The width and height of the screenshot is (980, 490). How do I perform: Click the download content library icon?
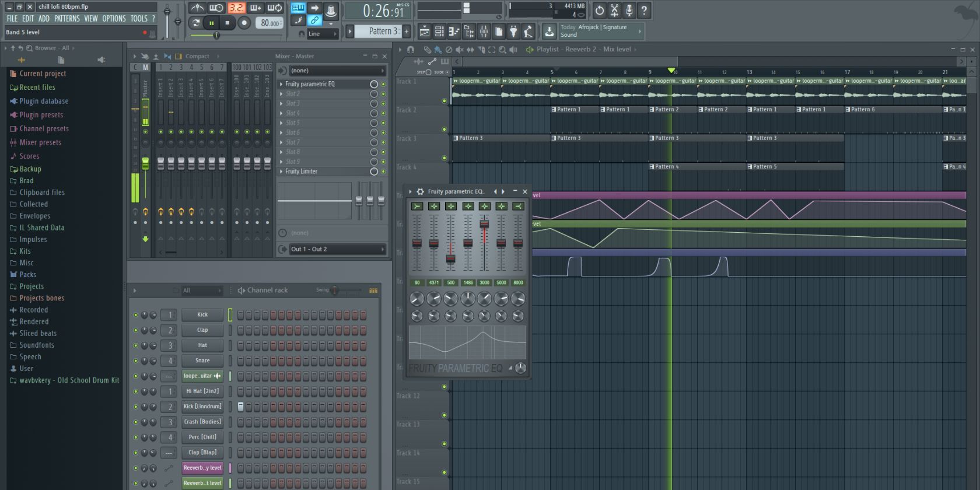point(549,32)
